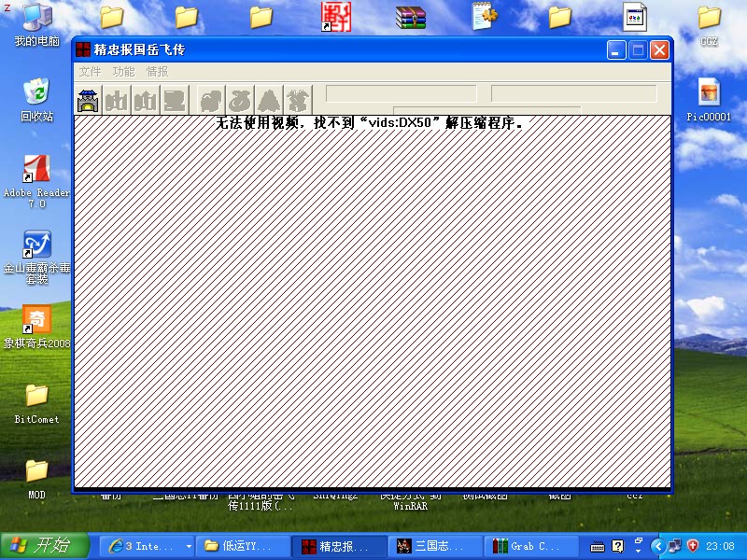
Task: Minimize the 精忠报国岳飞传 window
Action: coord(616,50)
